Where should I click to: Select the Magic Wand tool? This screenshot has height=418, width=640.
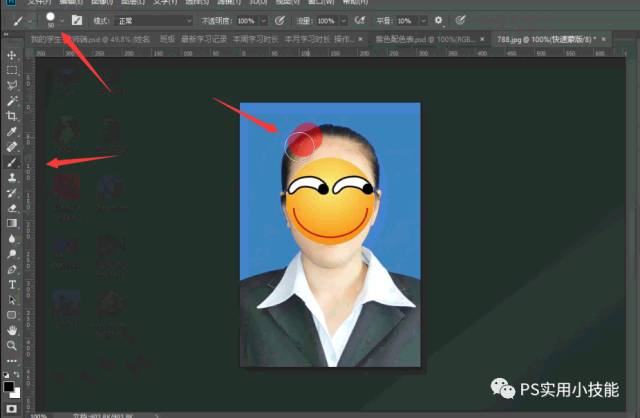point(12,100)
